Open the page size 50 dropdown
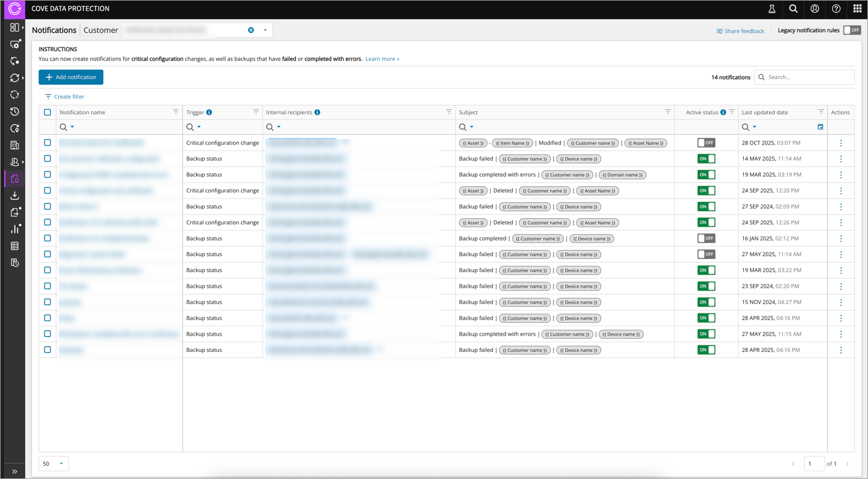Image resolution: width=868 pixels, height=479 pixels. (53, 463)
